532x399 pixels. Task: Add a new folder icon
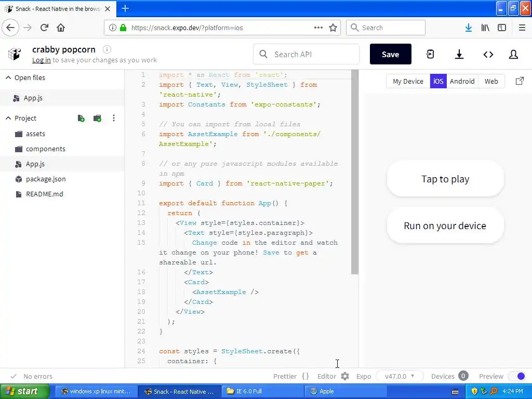97,118
